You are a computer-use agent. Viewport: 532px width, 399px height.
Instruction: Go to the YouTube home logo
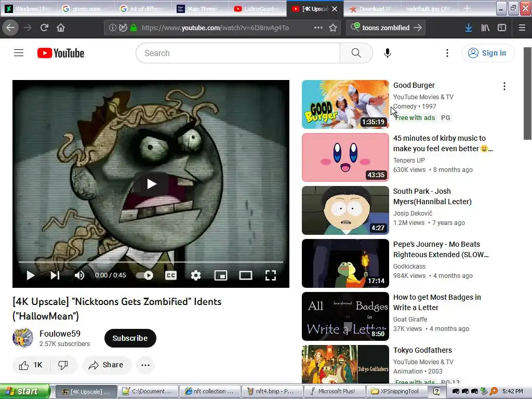click(61, 53)
